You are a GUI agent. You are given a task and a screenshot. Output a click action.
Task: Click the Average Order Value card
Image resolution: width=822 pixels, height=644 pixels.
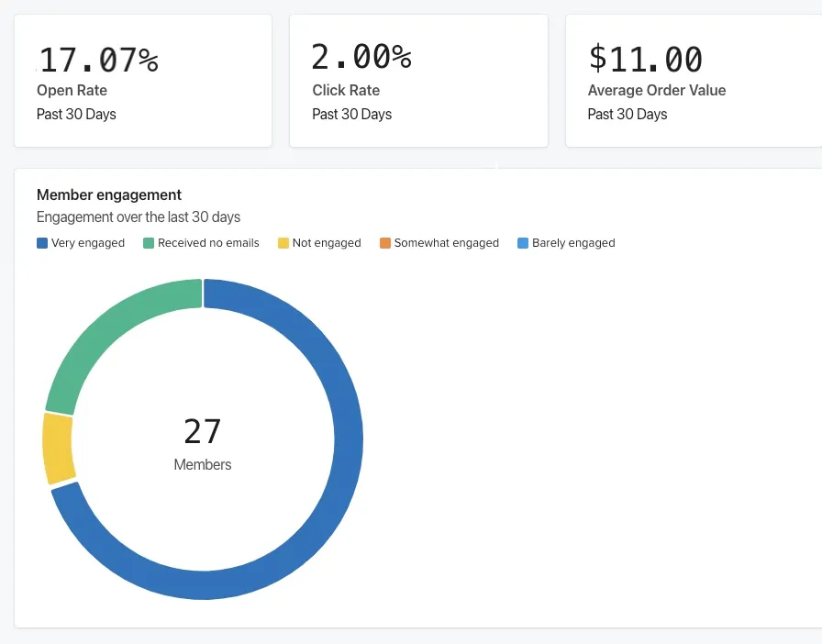coord(697,80)
